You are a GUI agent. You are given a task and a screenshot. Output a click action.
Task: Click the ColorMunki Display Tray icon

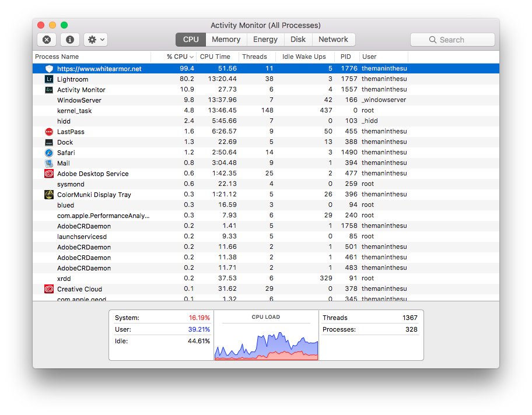point(49,195)
